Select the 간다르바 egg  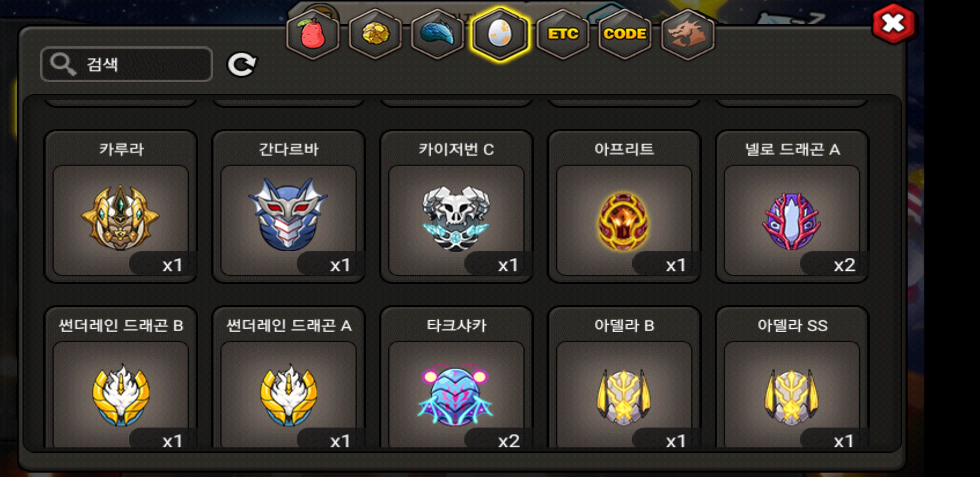click(288, 207)
